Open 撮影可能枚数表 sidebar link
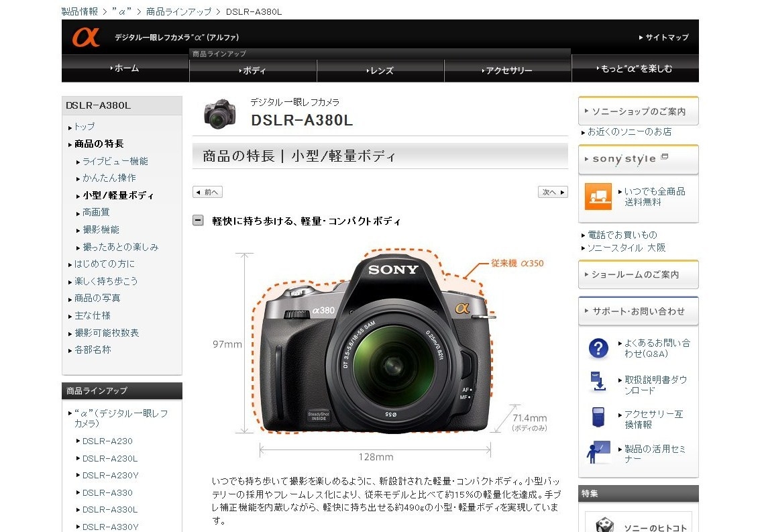762x532 pixels. (106, 333)
